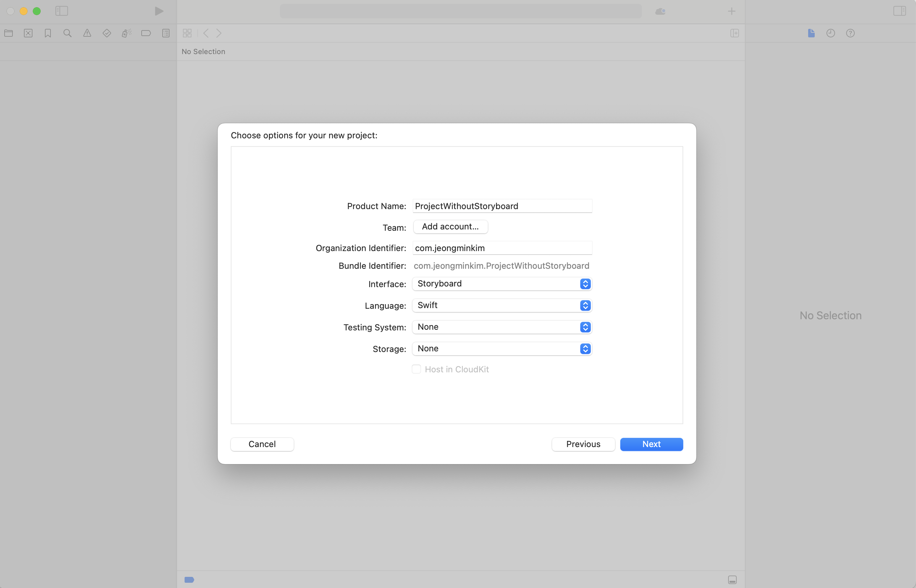
Task: Select the History inspector clock icon
Action: click(831, 33)
